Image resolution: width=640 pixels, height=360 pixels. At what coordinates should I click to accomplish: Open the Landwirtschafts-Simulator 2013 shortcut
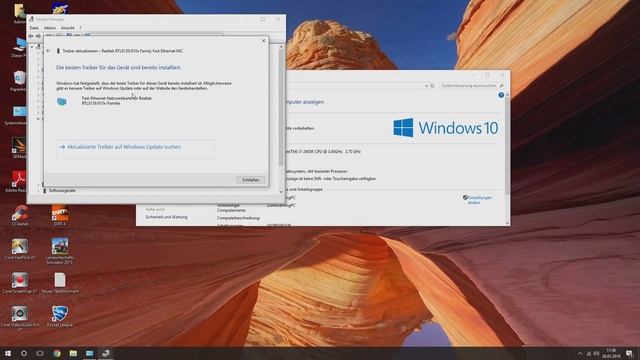tap(60, 251)
